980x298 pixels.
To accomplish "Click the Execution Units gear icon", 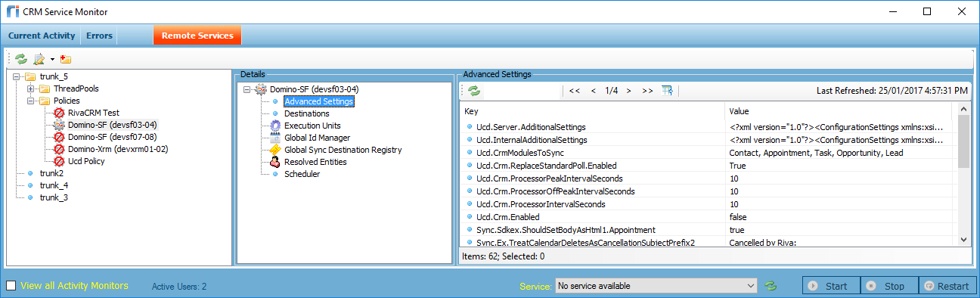I will [275, 126].
